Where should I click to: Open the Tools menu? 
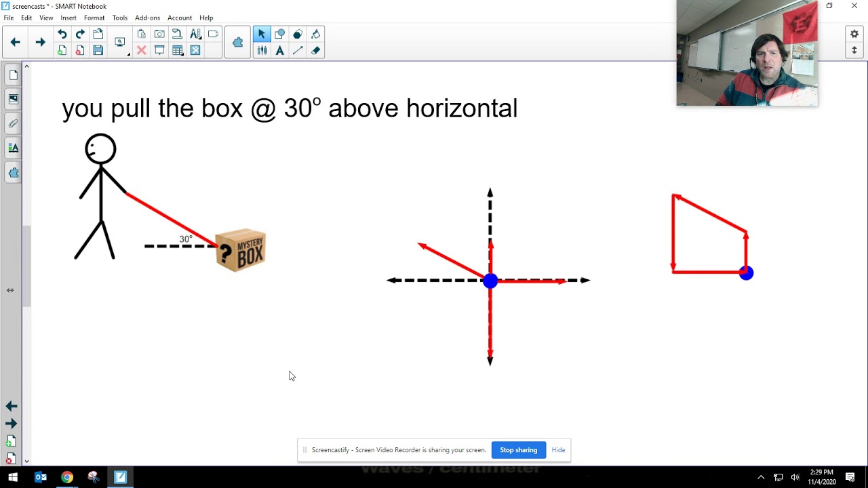click(120, 18)
